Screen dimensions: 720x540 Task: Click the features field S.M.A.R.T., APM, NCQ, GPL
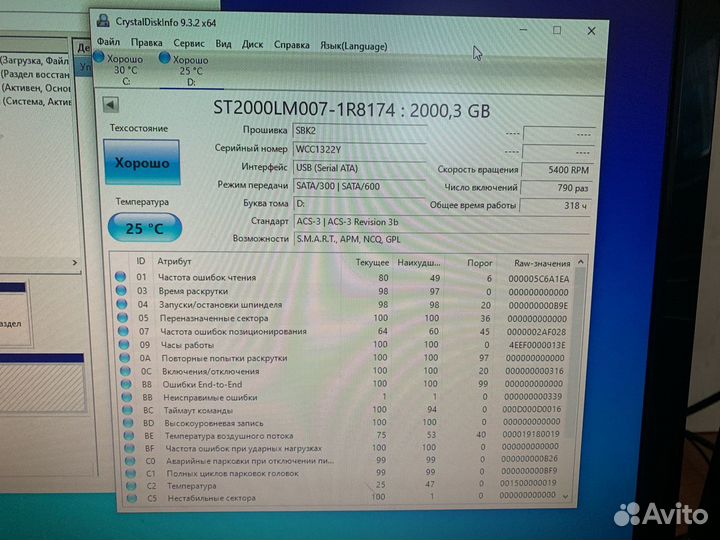[442, 239]
